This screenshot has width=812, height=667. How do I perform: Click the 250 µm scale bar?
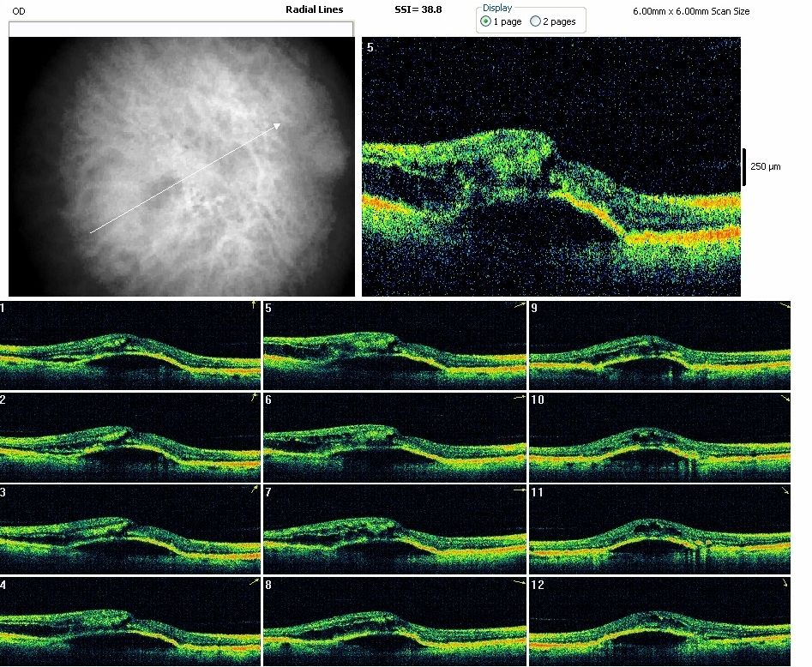point(743,166)
